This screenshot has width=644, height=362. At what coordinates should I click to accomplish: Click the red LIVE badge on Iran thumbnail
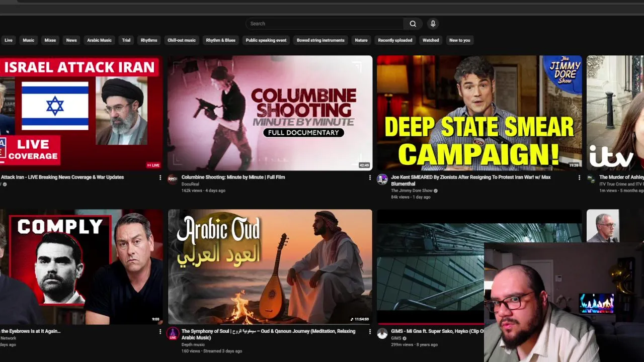(x=153, y=165)
